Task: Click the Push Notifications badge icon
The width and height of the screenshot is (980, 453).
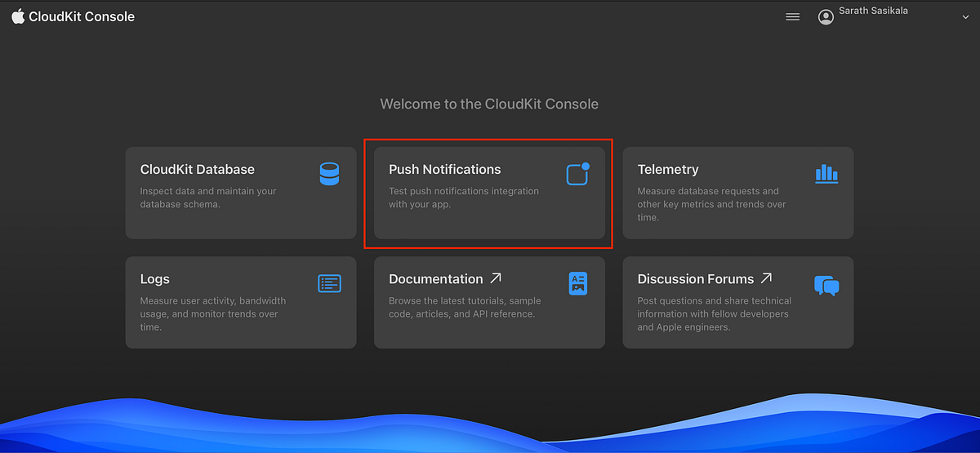Action: tap(577, 174)
